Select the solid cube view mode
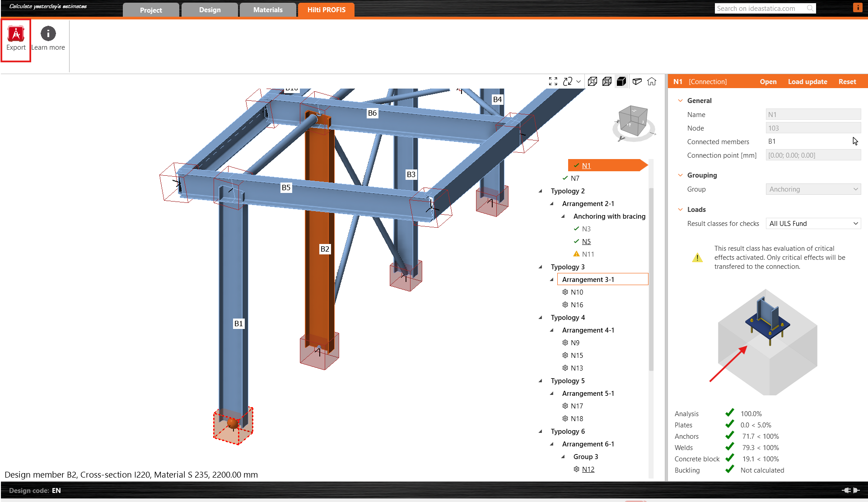The image size is (868, 502). pyautogui.click(x=621, y=81)
